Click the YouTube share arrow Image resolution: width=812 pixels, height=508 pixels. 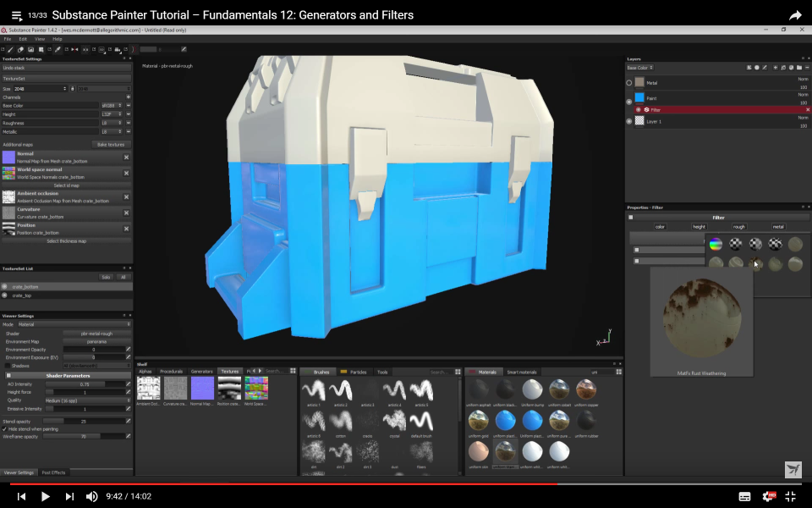(x=795, y=15)
